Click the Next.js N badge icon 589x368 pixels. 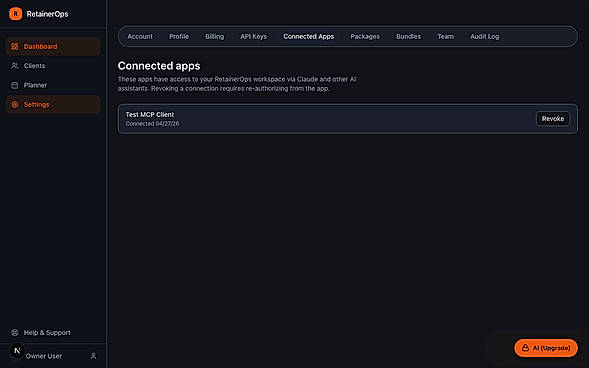tap(17, 351)
